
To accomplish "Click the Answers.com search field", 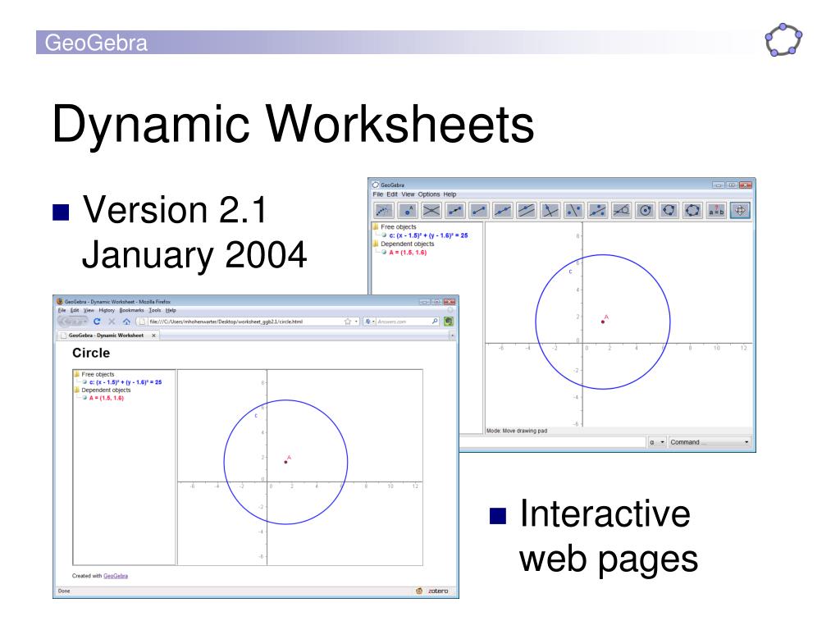I will 403,322.
